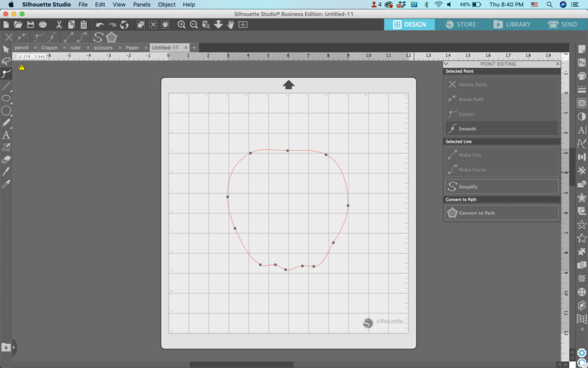This screenshot has width=588, height=368.
Task: Open the Page Setup panel icon
Action: coord(582,49)
